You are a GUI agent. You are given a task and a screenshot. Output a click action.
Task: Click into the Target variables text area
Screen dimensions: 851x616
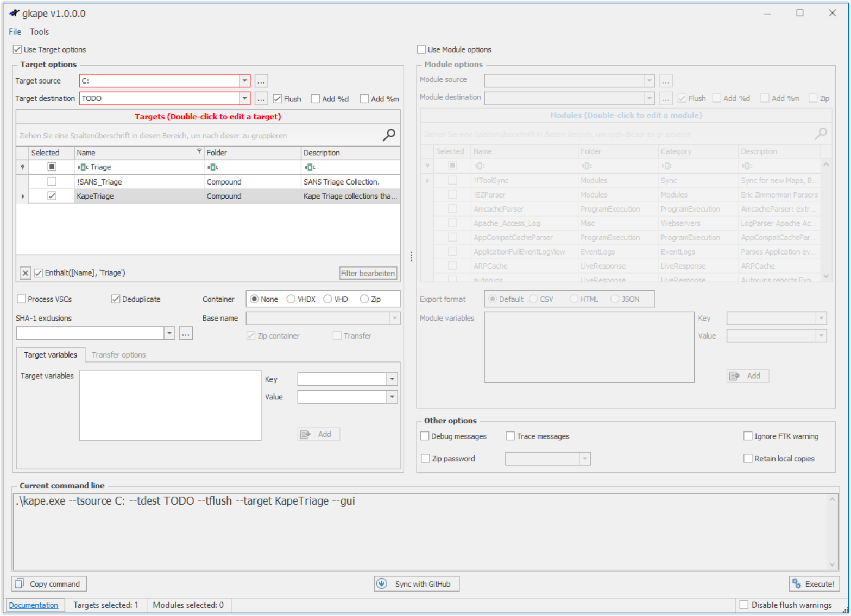pyautogui.click(x=170, y=405)
